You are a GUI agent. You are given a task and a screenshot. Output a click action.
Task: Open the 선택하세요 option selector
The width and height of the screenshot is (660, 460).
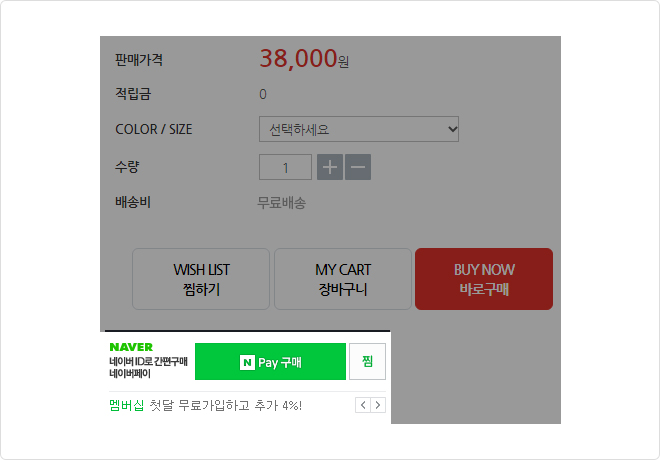tap(359, 129)
